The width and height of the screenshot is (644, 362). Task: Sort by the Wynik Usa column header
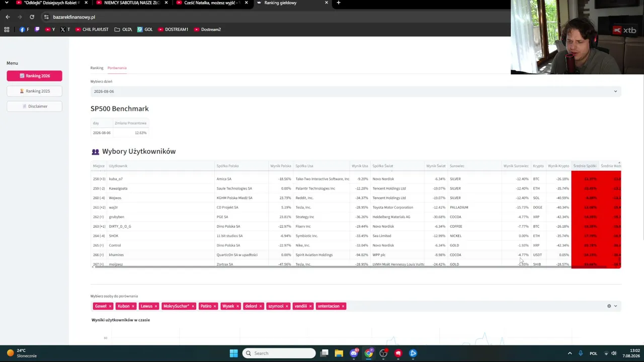coord(360,166)
